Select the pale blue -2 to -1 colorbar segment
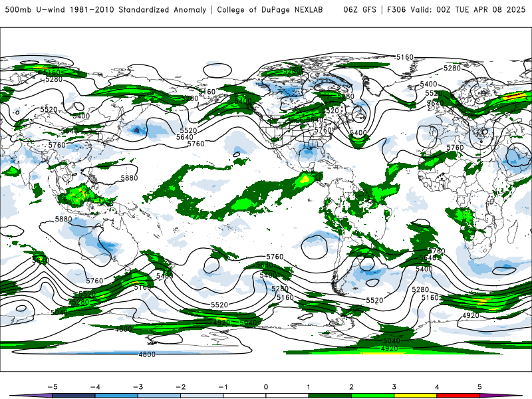532x399 pixels. pos(202,396)
